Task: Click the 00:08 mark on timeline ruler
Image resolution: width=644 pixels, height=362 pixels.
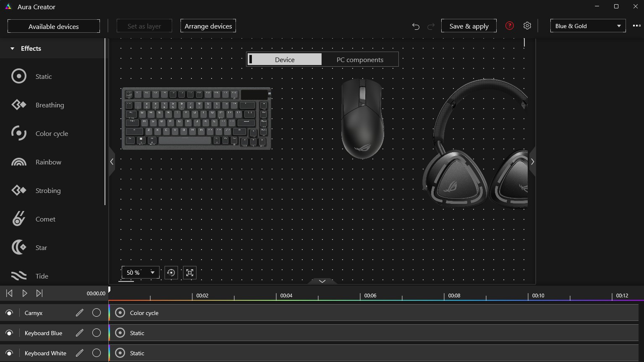Action: 454,296
